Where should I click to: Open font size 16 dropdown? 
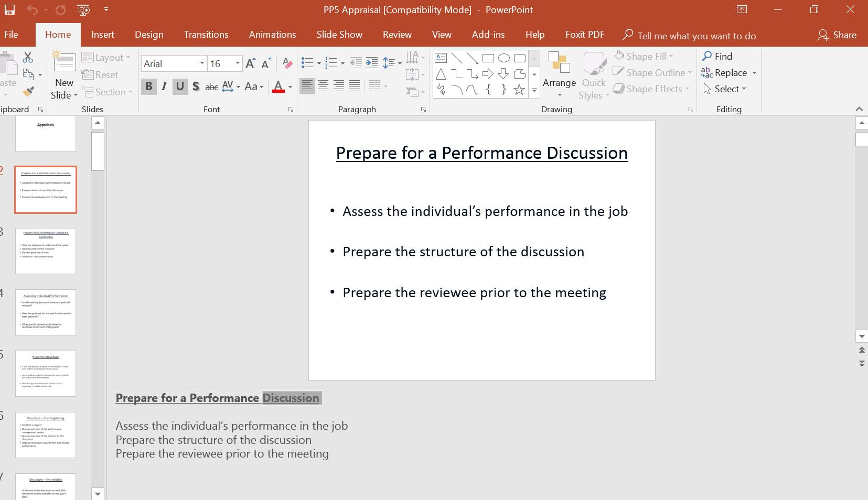[238, 63]
